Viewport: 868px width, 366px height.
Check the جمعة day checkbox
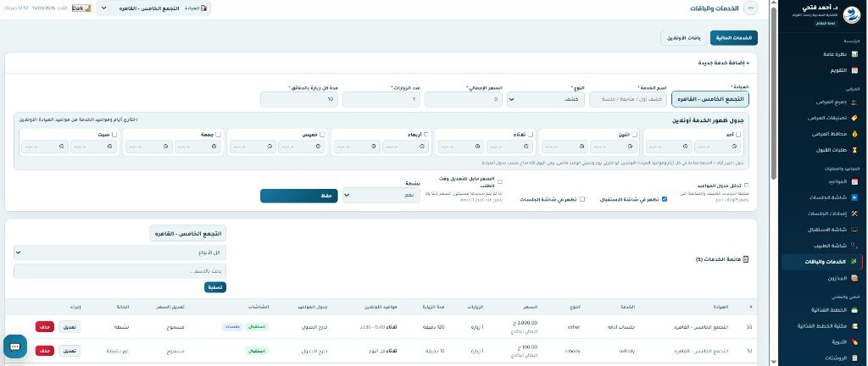click(x=218, y=135)
